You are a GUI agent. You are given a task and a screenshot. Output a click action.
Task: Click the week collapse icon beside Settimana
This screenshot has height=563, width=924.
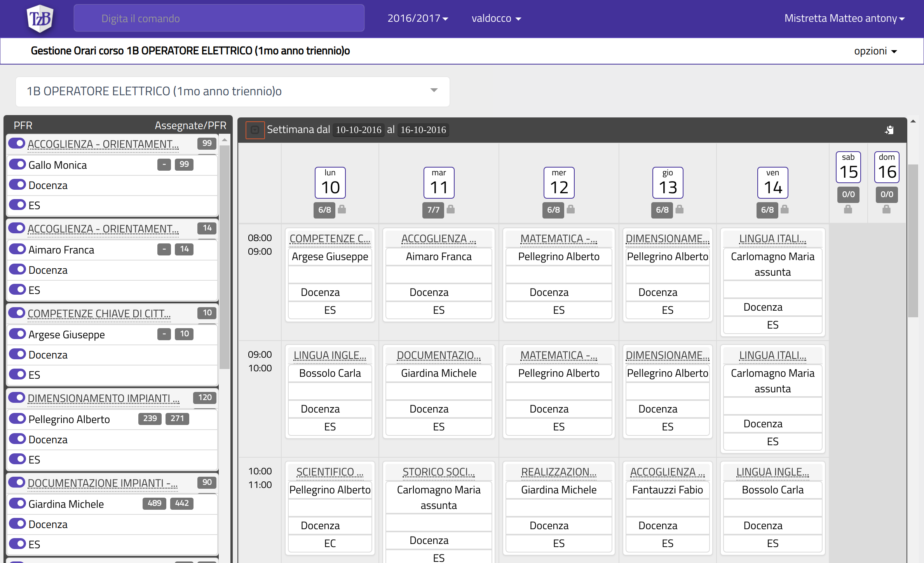255,130
